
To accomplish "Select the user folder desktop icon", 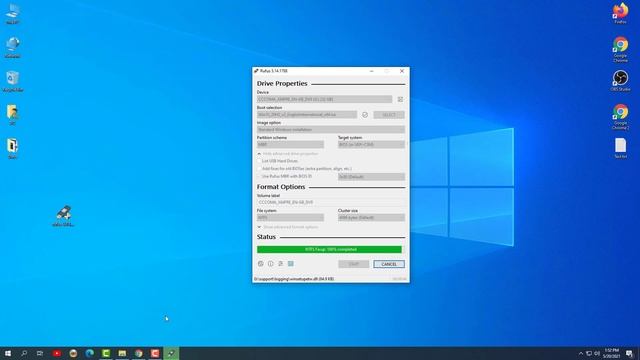I will (x=13, y=115).
